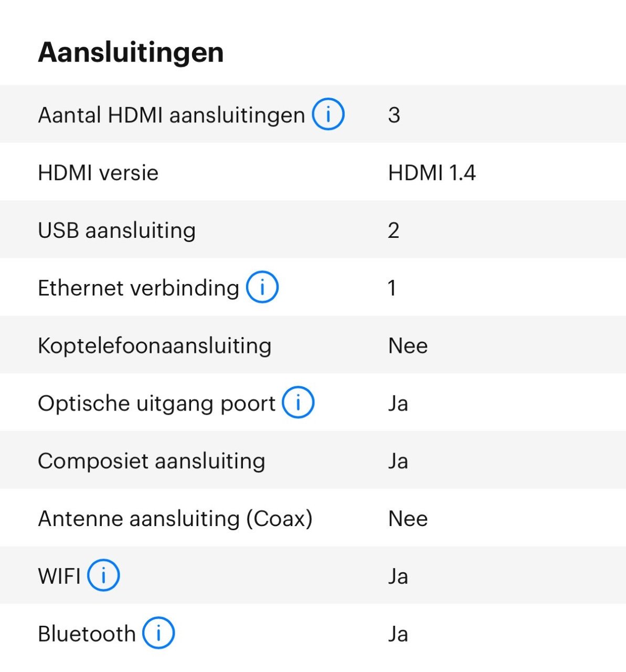This screenshot has height=672, width=626.
Task: Click the Koptelefoonaansluiting label
Action: click(155, 346)
